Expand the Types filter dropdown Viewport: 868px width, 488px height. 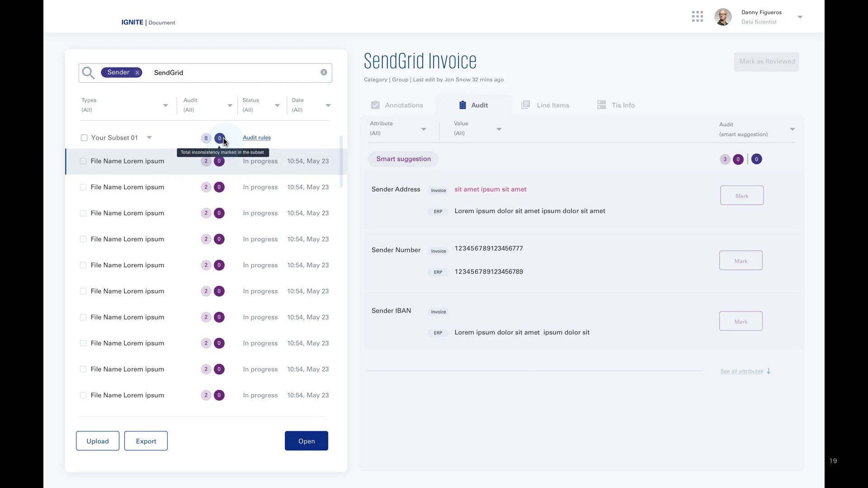pyautogui.click(x=165, y=105)
